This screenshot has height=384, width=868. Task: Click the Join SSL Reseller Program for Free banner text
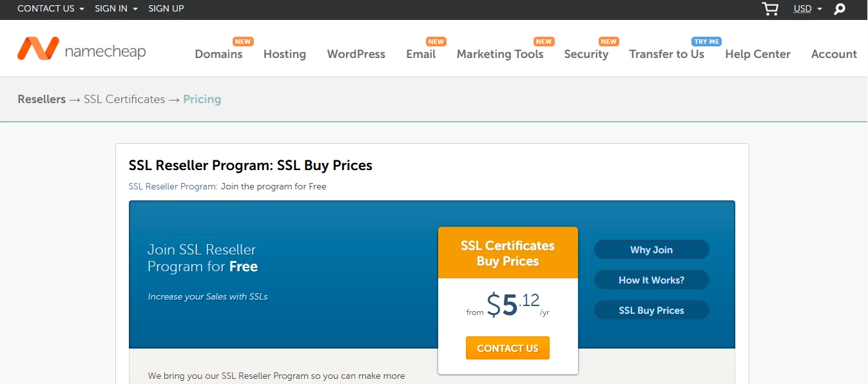(202, 258)
